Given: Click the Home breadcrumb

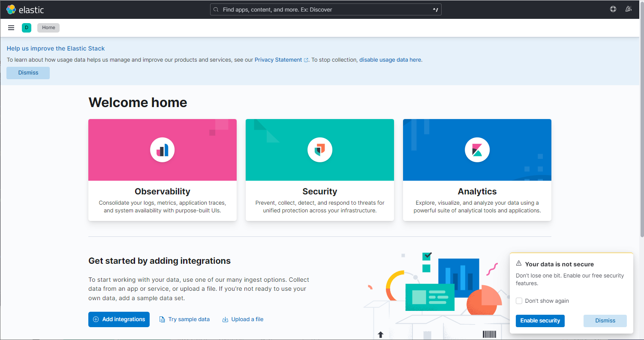Looking at the screenshot, I should point(48,28).
